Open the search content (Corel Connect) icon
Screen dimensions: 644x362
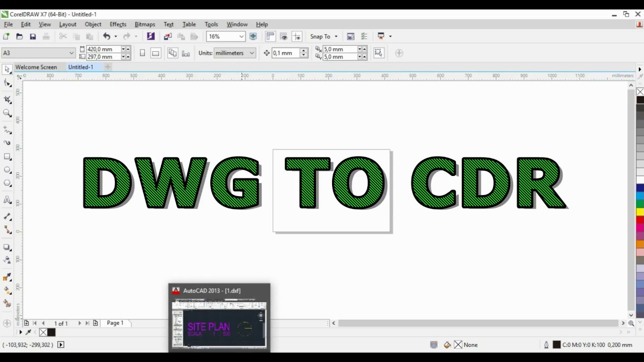point(150,36)
